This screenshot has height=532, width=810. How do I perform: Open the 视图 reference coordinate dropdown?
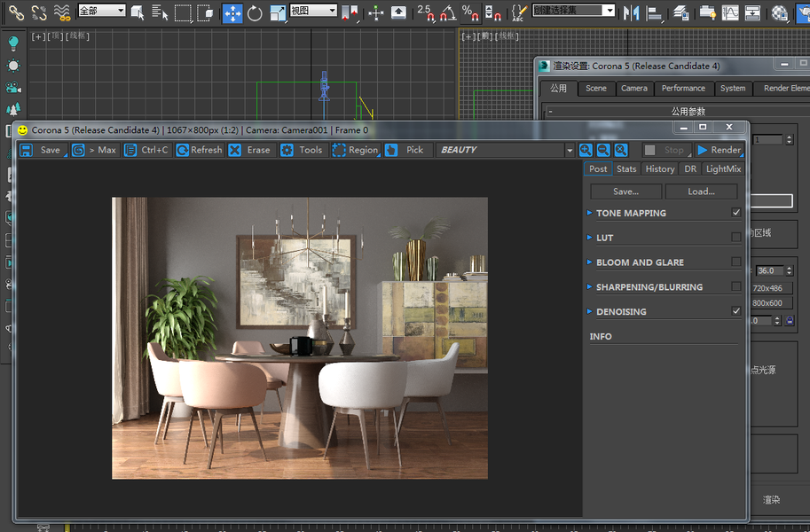(313, 11)
